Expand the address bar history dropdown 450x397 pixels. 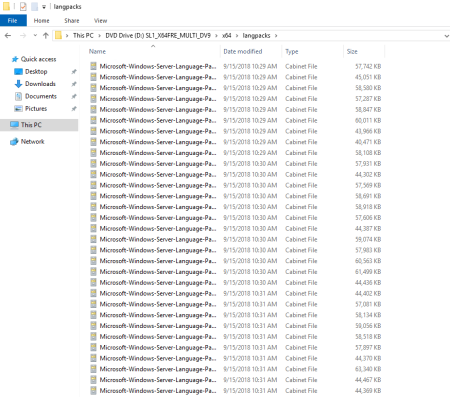[x=447, y=36]
